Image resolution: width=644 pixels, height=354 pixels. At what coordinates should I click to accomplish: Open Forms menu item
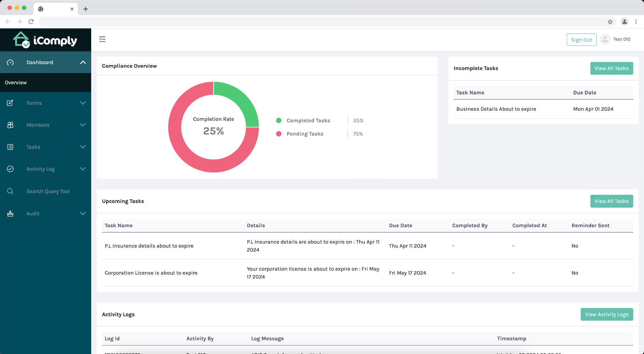pos(46,103)
